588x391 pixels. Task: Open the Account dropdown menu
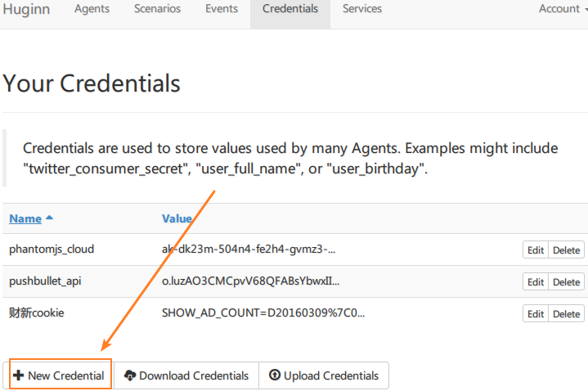point(563,9)
